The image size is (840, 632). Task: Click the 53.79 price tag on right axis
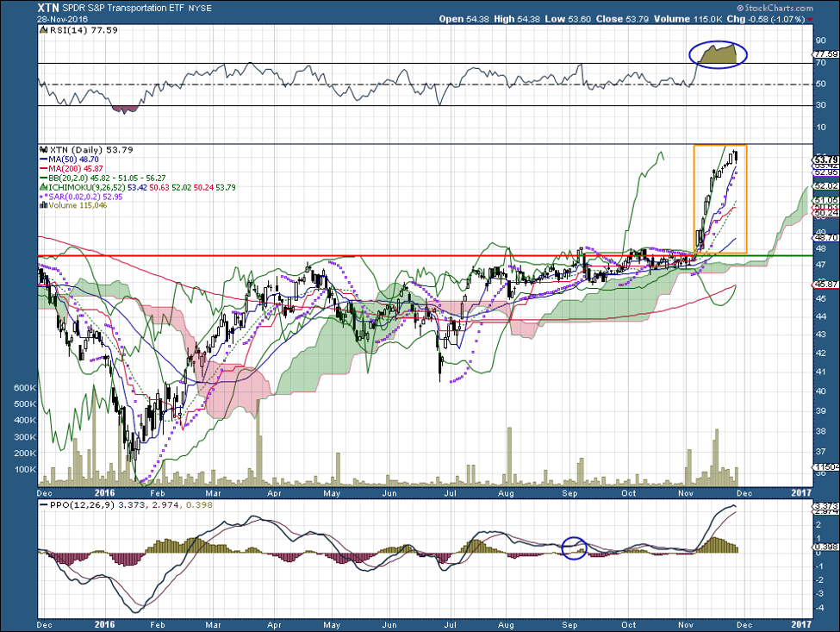[825, 160]
